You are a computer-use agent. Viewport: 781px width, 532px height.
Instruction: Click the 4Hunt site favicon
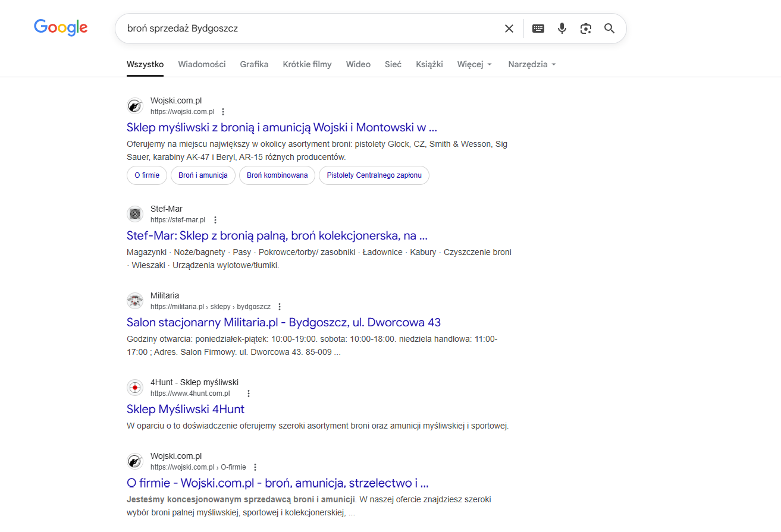[135, 388]
